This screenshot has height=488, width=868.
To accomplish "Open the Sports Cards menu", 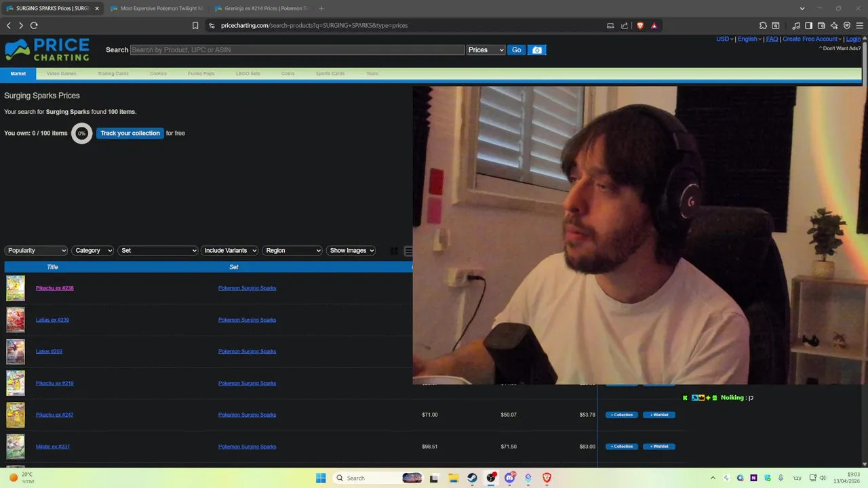I will [x=330, y=74].
